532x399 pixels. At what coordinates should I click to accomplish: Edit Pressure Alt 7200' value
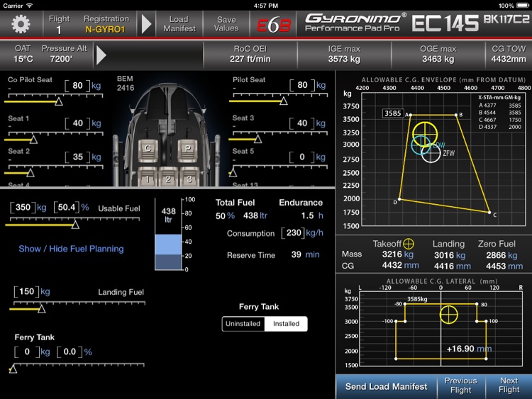click(62, 59)
